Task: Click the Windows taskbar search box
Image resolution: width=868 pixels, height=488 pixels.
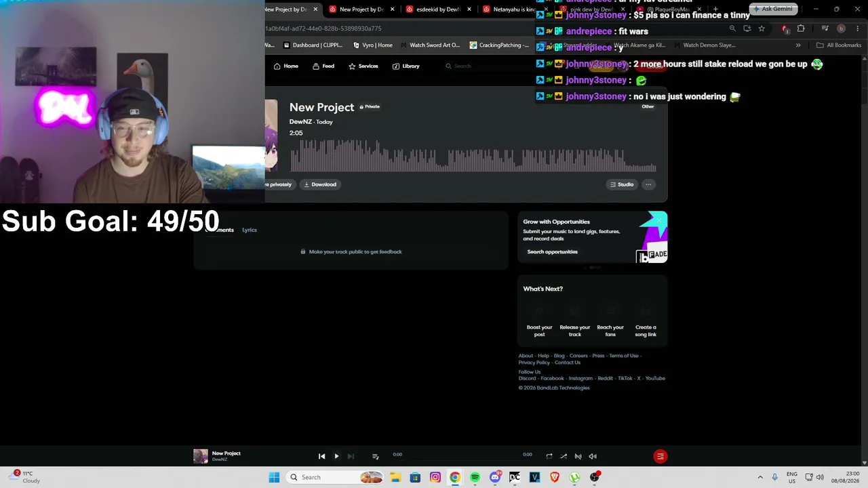Action: coord(334,477)
